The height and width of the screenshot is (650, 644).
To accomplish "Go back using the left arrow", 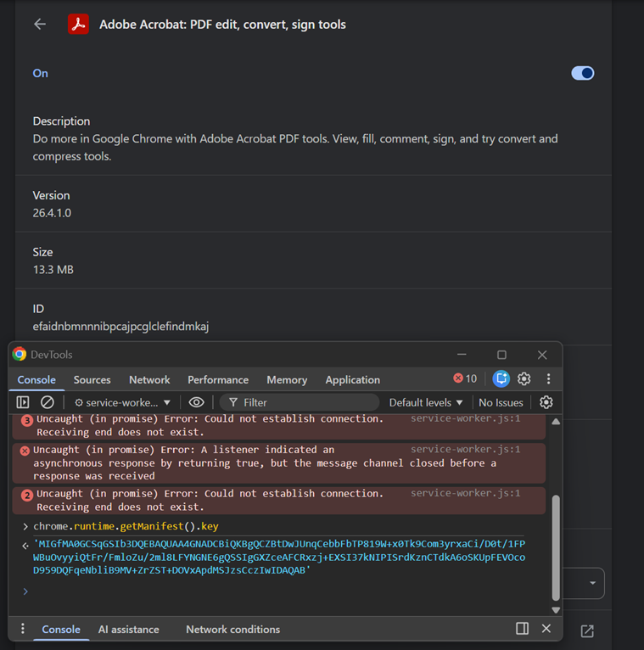I will pyautogui.click(x=40, y=24).
